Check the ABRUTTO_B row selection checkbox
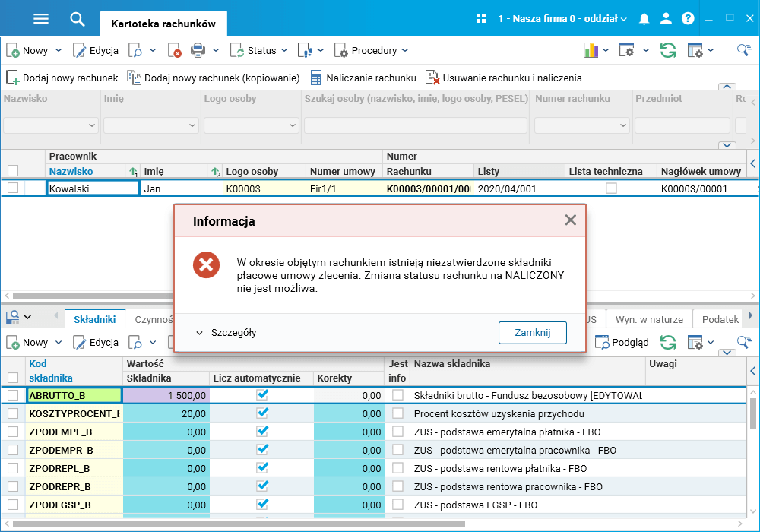 pos(13,395)
